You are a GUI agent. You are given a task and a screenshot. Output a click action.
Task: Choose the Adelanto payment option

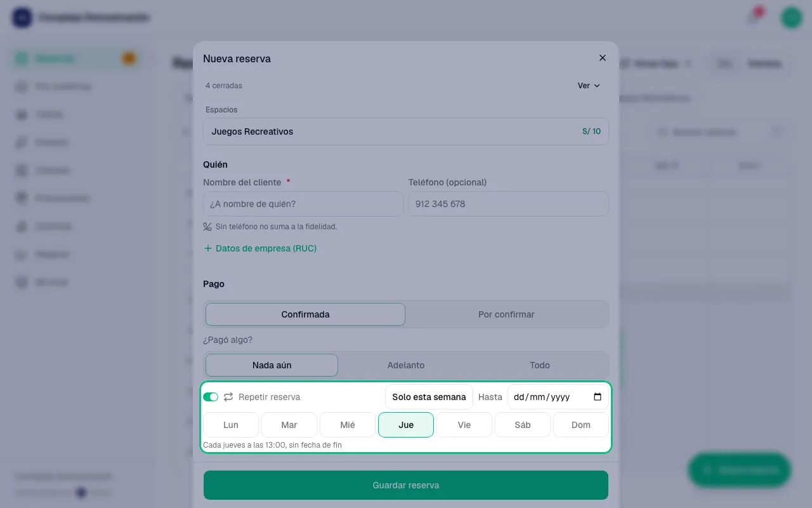[x=406, y=365]
